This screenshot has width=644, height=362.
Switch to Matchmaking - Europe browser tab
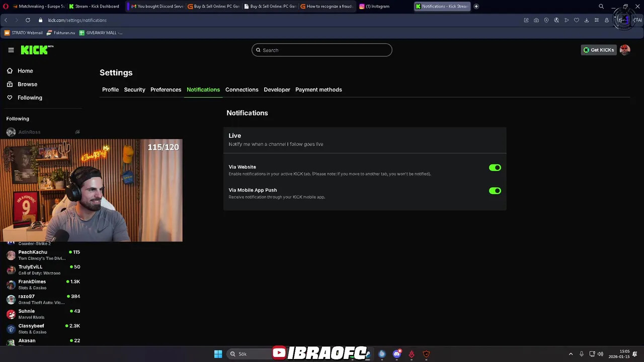(39, 7)
